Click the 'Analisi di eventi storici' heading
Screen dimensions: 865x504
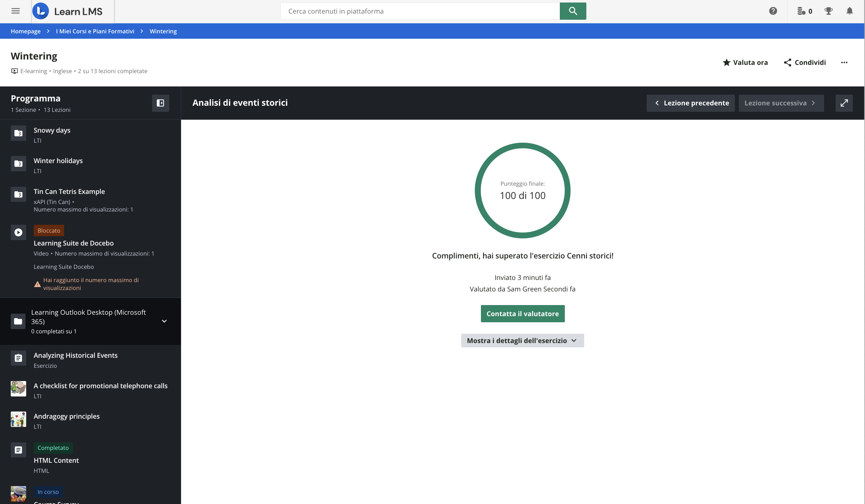click(240, 103)
